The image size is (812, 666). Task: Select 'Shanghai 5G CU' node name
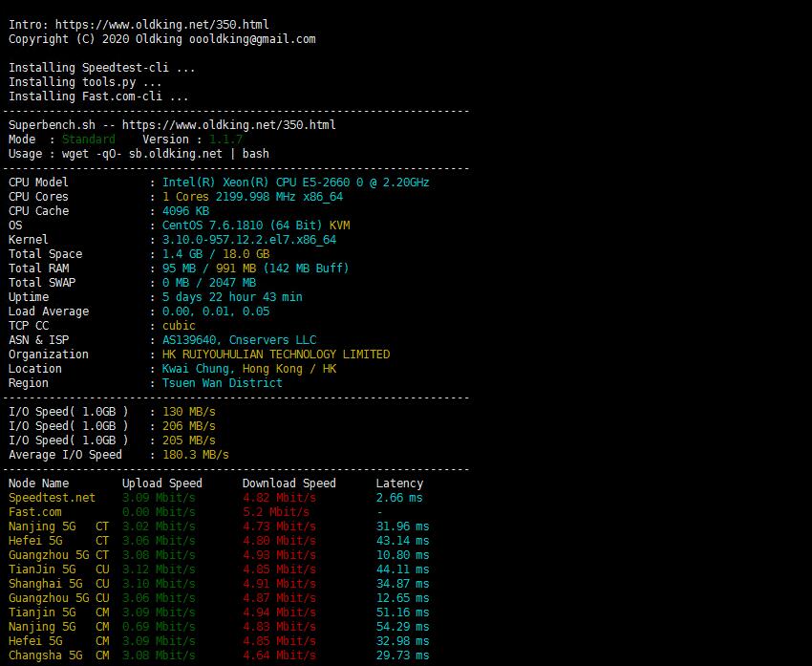(x=58, y=584)
